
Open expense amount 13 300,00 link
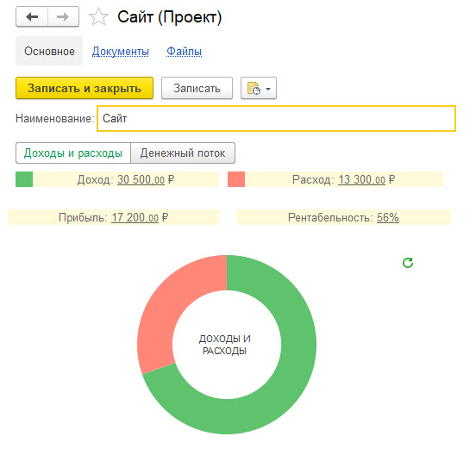click(361, 179)
